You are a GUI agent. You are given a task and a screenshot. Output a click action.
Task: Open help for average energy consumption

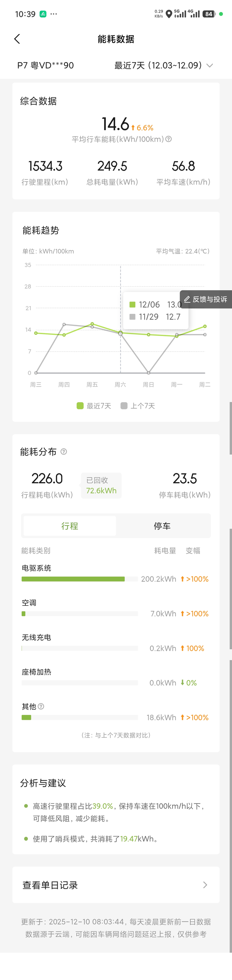tap(169, 139)
